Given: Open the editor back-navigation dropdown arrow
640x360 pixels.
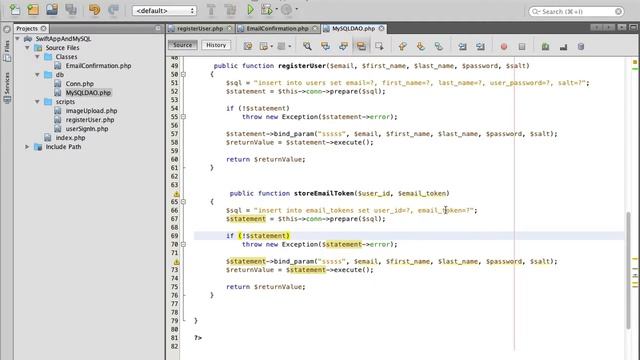Looking at the screenshot, I should 271,46.
